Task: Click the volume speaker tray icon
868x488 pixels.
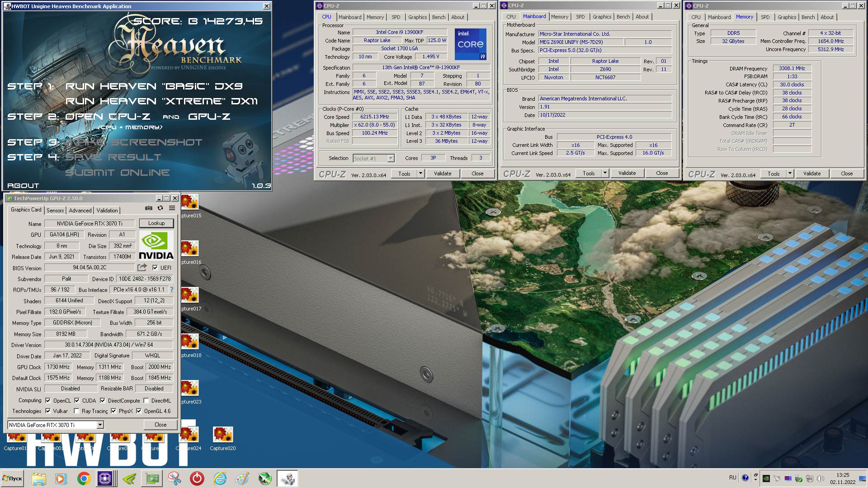Action: point(821,479)
